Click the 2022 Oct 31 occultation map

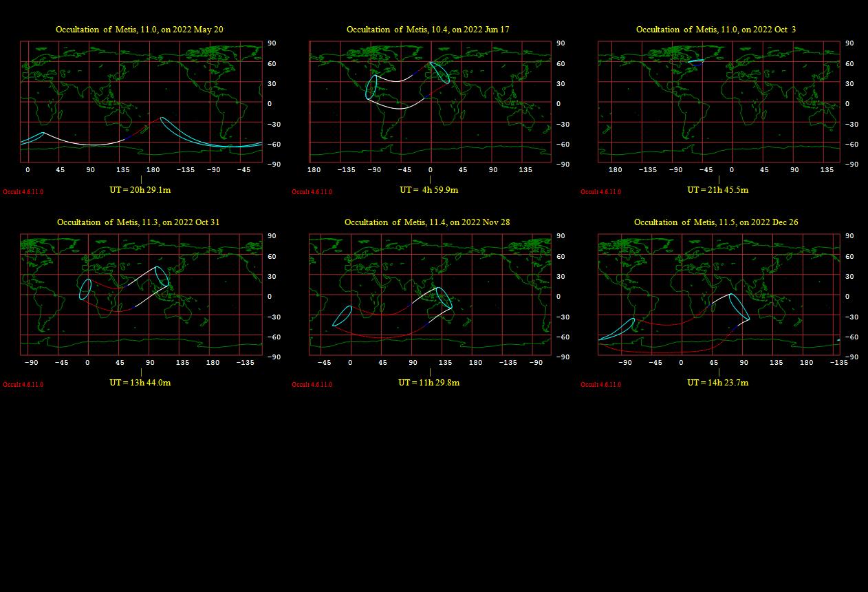pyautogui.click(x=141, y=295)
